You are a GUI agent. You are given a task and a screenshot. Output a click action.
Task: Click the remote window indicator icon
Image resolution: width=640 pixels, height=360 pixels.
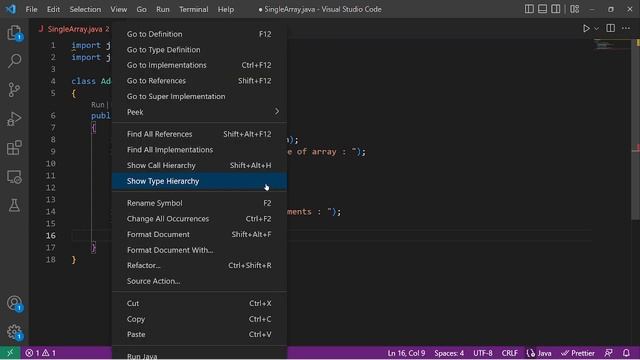click(10, 353)
